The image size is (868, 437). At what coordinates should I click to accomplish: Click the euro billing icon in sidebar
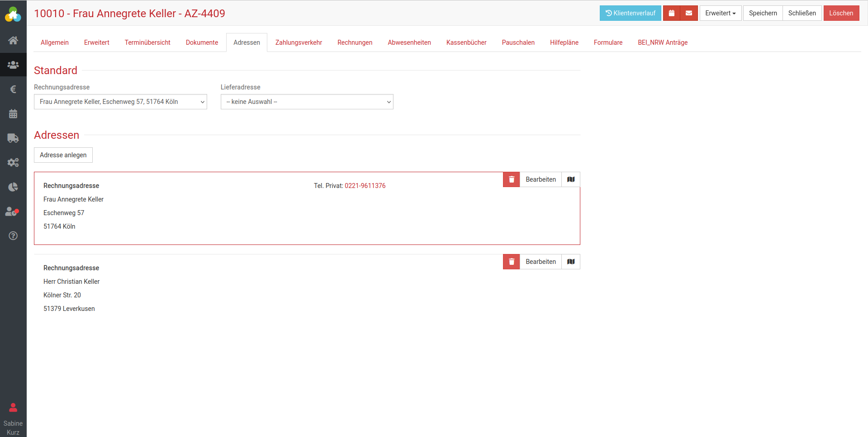13,89
